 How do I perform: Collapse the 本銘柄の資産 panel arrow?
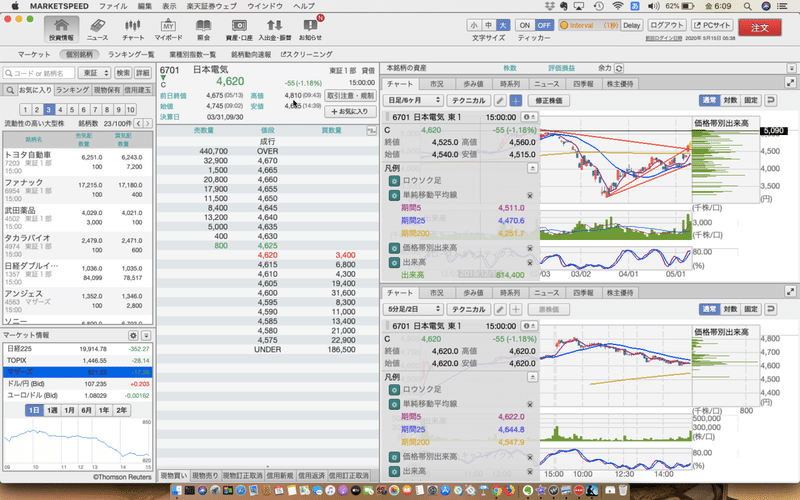click(x=791, y=68)
